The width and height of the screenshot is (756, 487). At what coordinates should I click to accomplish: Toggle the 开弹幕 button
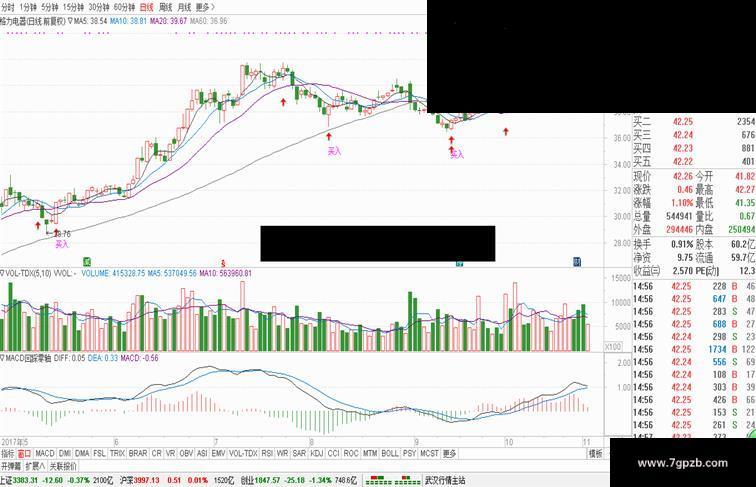11,466
